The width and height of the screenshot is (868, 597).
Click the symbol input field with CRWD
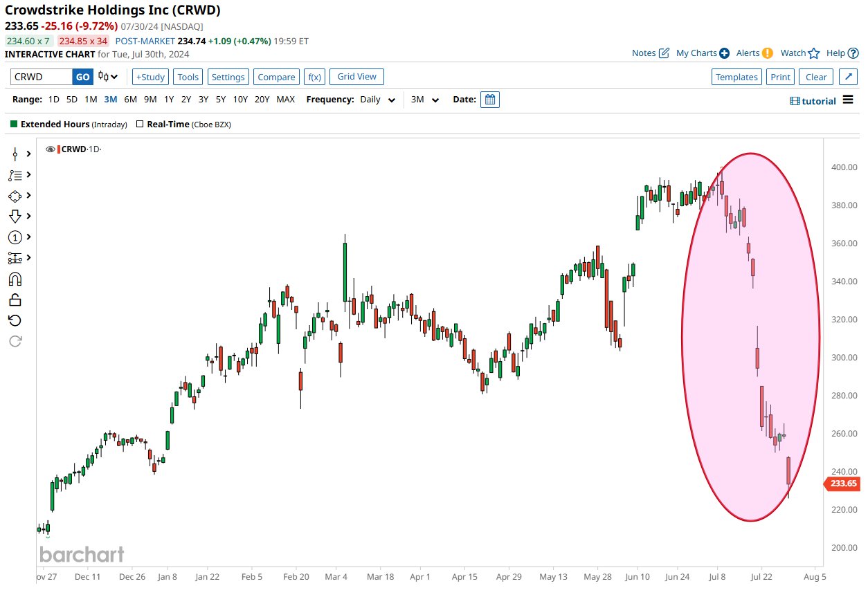(41, 77)
